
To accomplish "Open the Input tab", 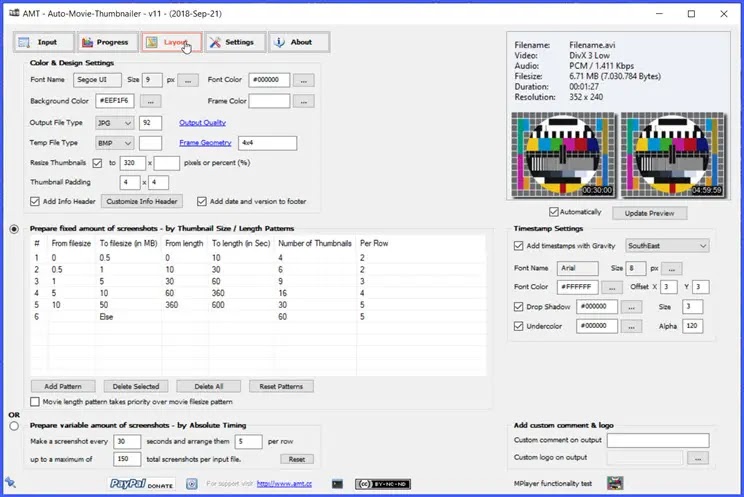I will (44, 42).
